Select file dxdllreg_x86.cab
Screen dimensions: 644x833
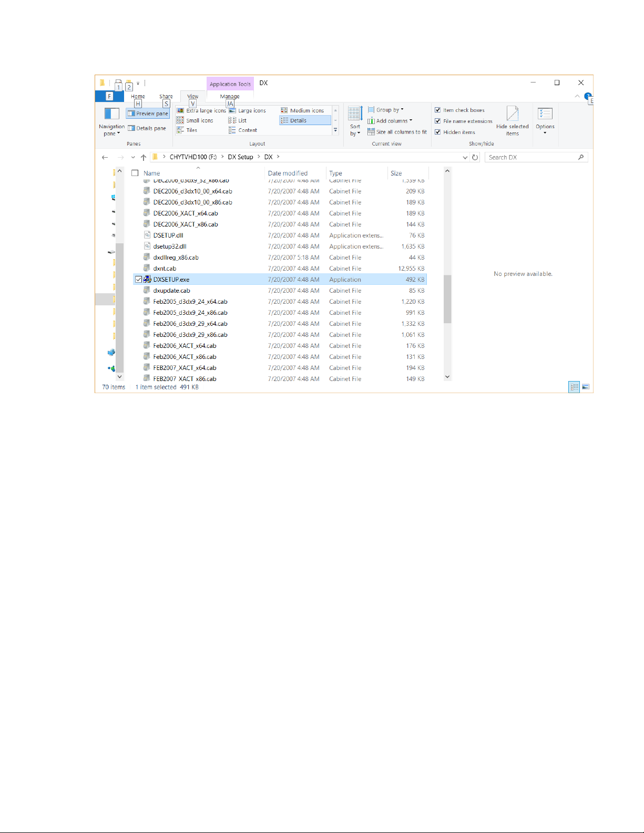point(176,258)
